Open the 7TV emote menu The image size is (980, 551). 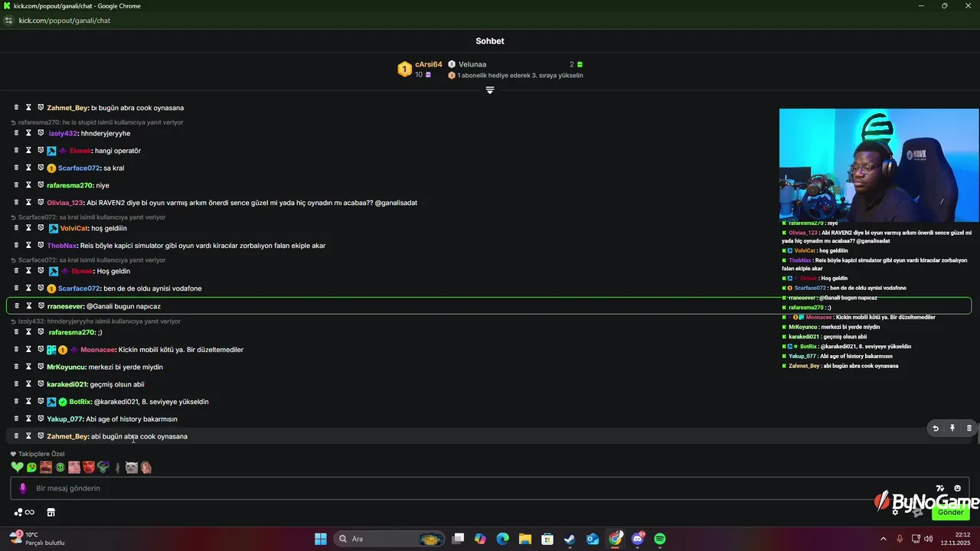(940, 488)
